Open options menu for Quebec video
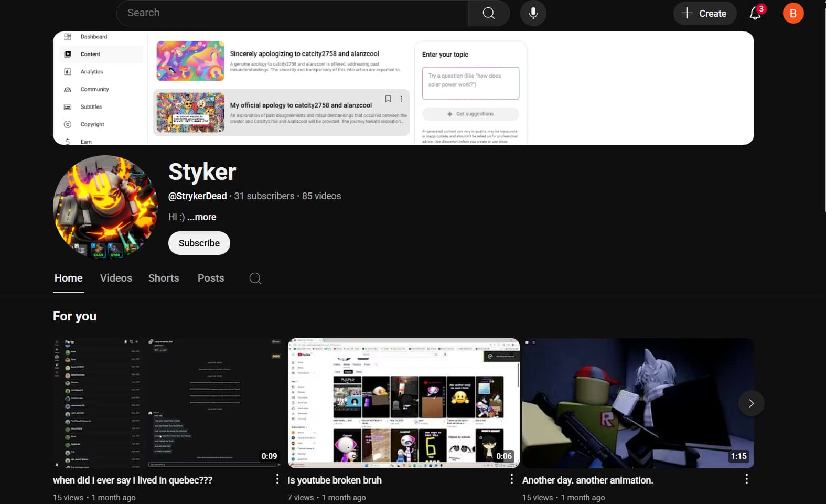826x504 pixels. [277, 479]
